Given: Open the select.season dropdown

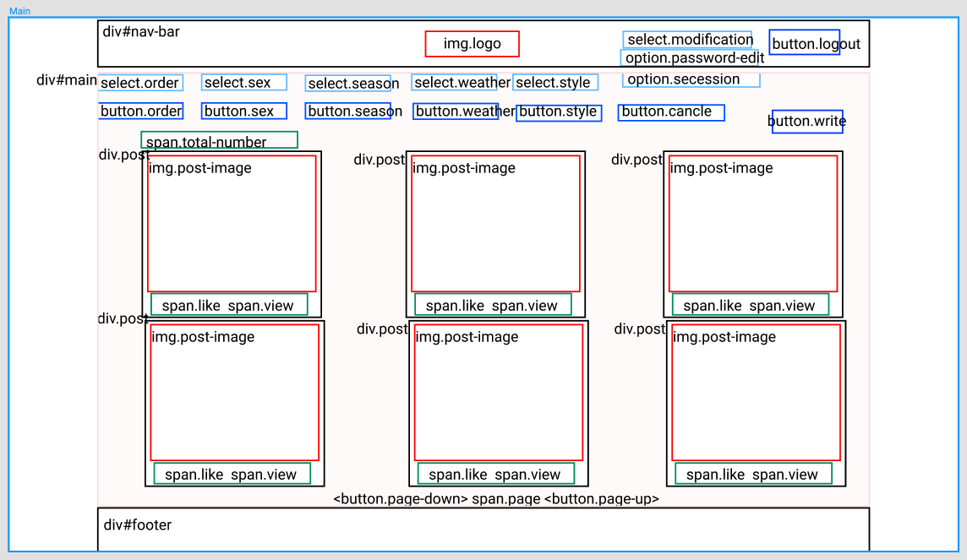Looking at the screenshot, I should [347, 83].
